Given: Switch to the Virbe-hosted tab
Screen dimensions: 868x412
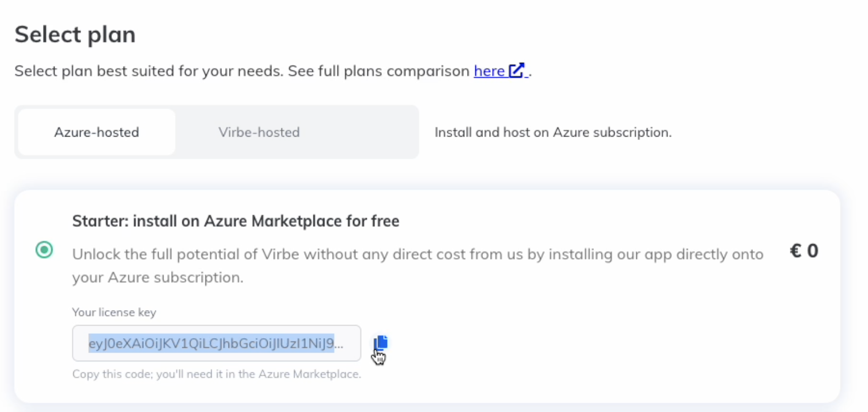Looking at the screenshot, I should 259,132.
